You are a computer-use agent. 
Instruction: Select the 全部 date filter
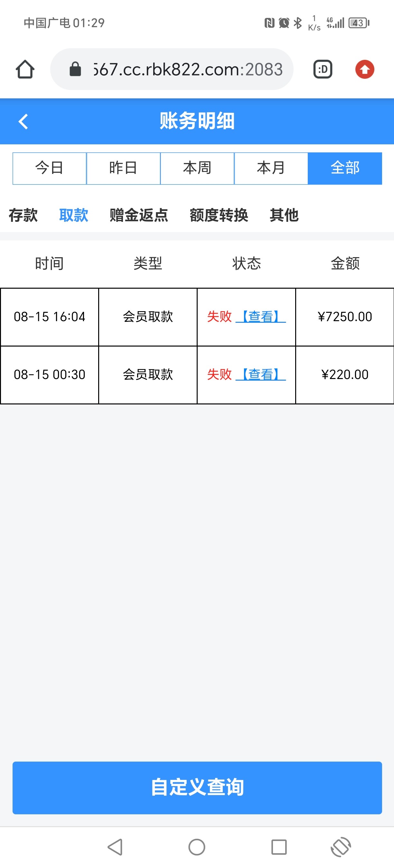tap(345, 168)
